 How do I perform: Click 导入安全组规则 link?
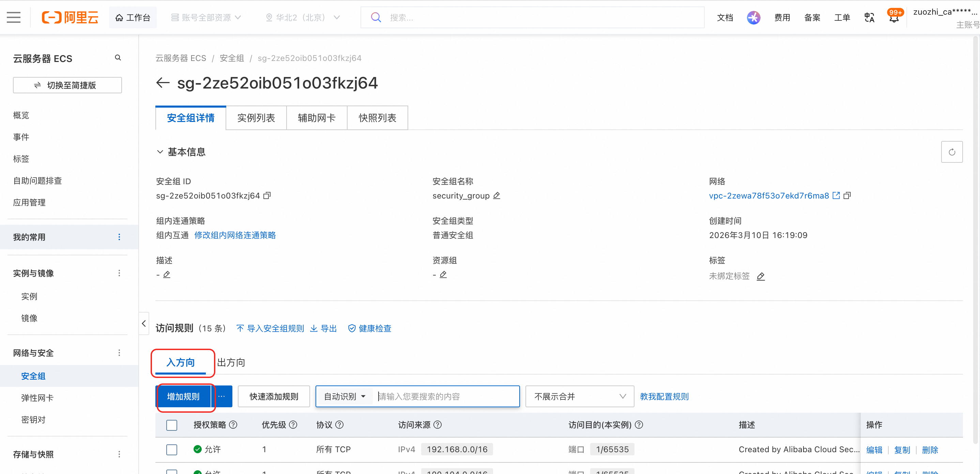(271, 328)
